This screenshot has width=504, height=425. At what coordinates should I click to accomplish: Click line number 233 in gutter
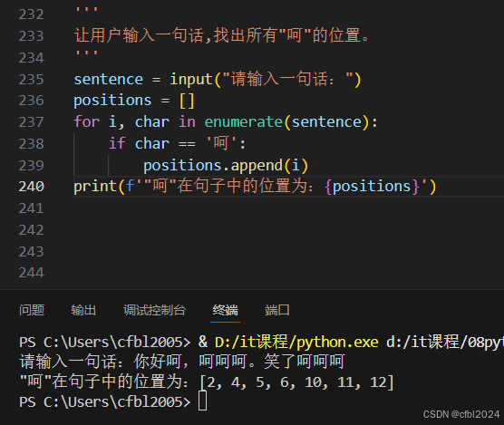[x=31, y=36]
